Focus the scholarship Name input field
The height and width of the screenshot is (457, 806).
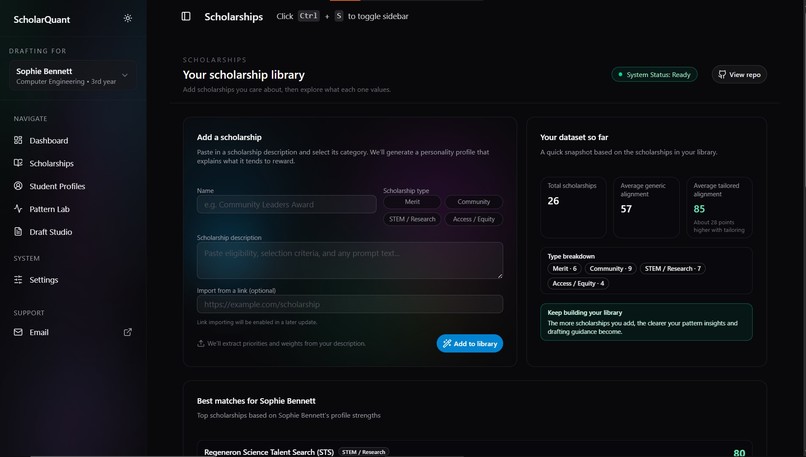tap(286, 205)
